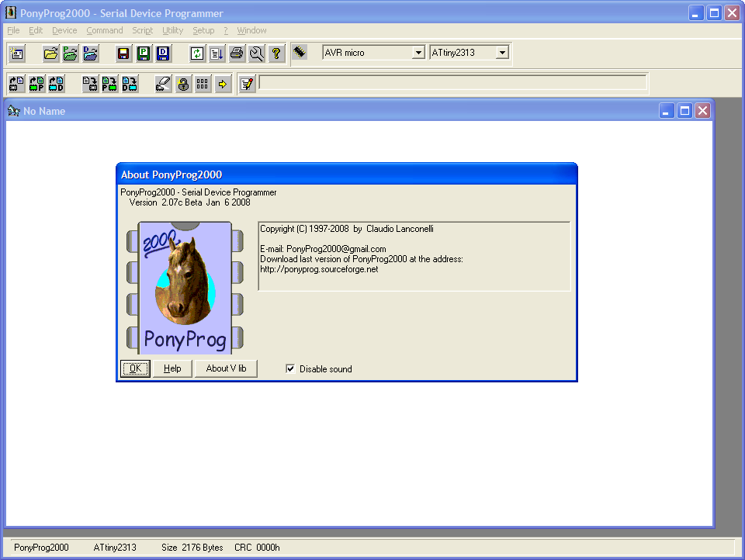Click the blue Save Data (D) floppy icon
The width and height of the screenshot is (745, 560).
click(x=164, y=54)
